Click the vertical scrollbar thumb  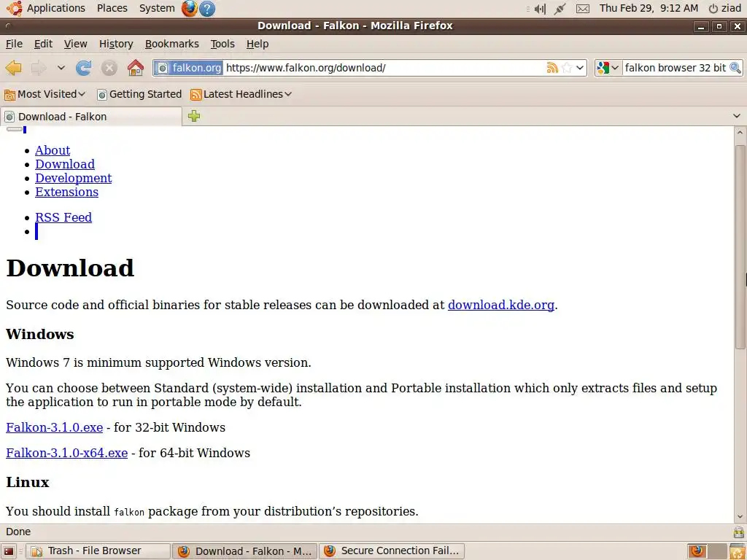740,246
